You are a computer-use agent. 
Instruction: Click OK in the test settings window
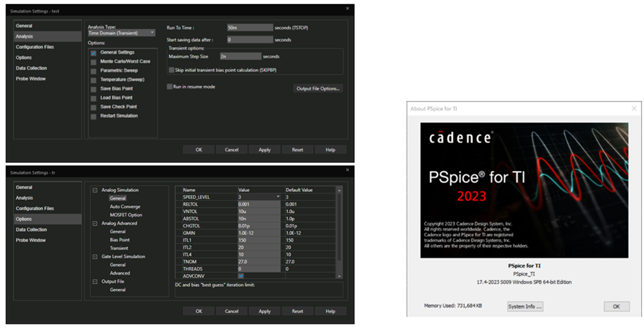pos(199,150)
